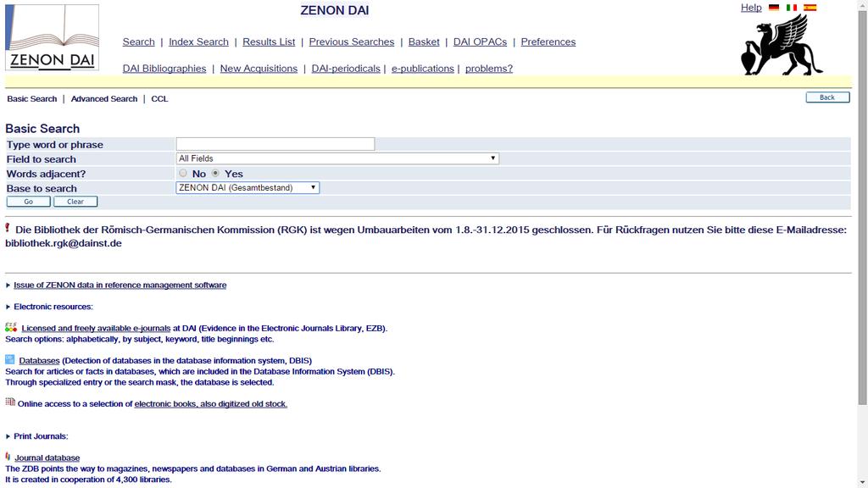Open electronic books, also digitized old stock link
This screenshot has height=488, width=868.
point(211,404)
